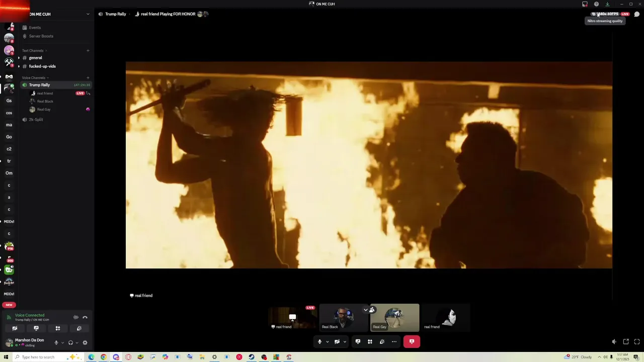This screenshot has height=362, width=644.
Task: Adjust stream volume speaker icon
Action: [x=614, y=342]
